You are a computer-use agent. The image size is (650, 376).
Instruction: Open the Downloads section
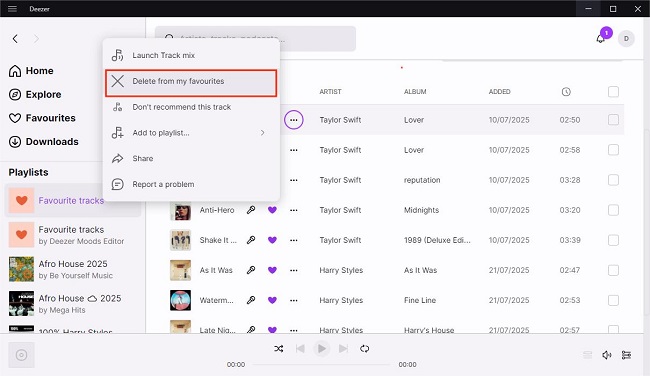(44, 142)
